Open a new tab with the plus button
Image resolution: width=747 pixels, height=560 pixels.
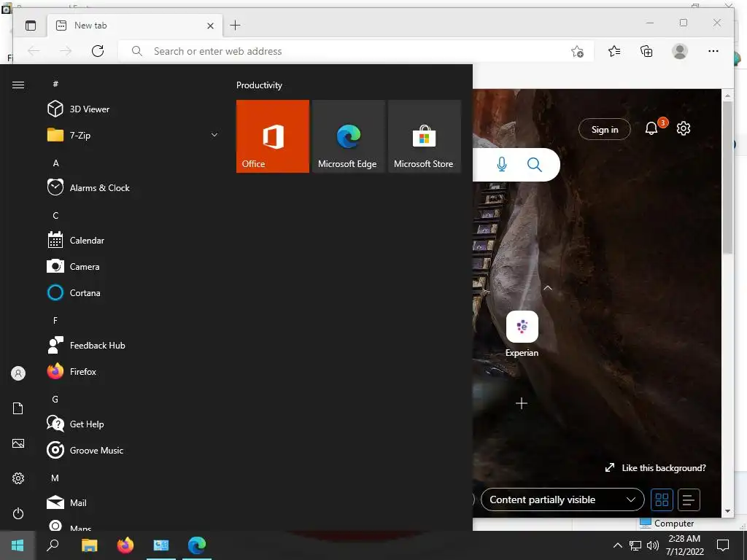pos(236,26)
